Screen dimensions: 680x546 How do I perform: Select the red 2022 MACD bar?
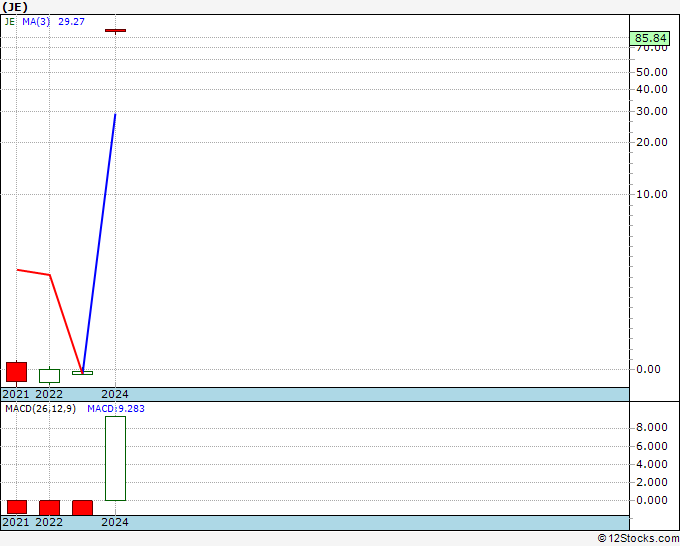click(49, 507)
